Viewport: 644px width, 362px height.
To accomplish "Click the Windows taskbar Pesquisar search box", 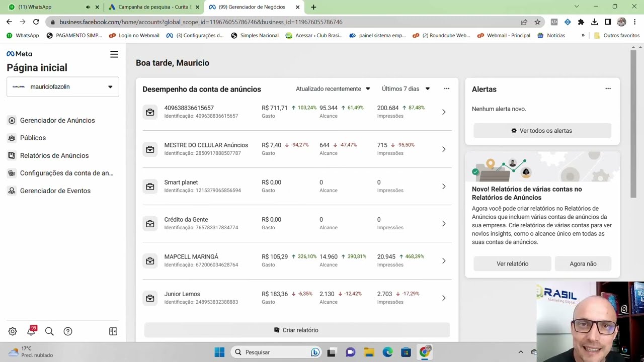I will point(276,352).
